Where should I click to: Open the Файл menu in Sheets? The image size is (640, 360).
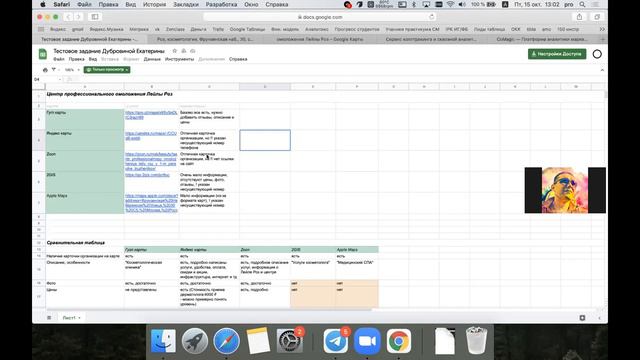click(x=59, y=59)
